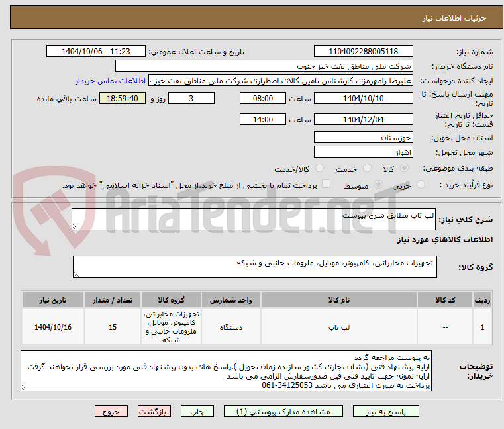Select the جزیی purchase type radio
This screenshot has height=429, width=504.
[x=421, y=185]
